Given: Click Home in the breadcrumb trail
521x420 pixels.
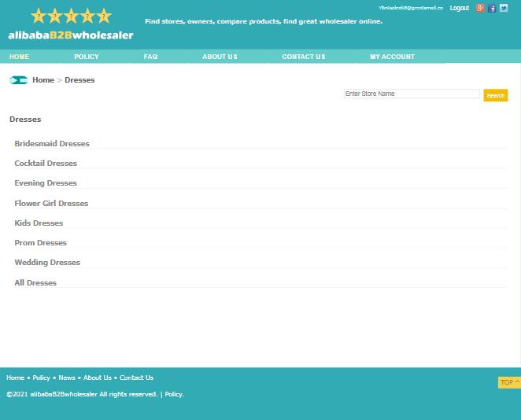Looking at the screenshot, I should pos(43,80).
